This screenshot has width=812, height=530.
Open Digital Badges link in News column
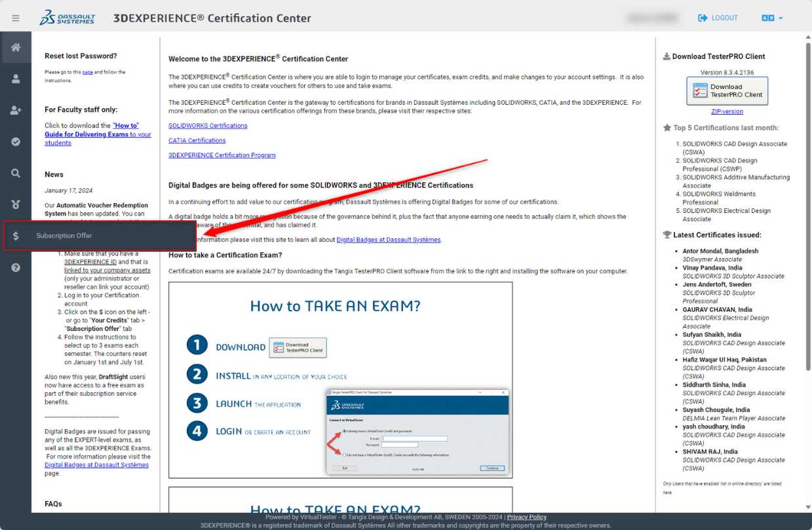click(96, 465)
